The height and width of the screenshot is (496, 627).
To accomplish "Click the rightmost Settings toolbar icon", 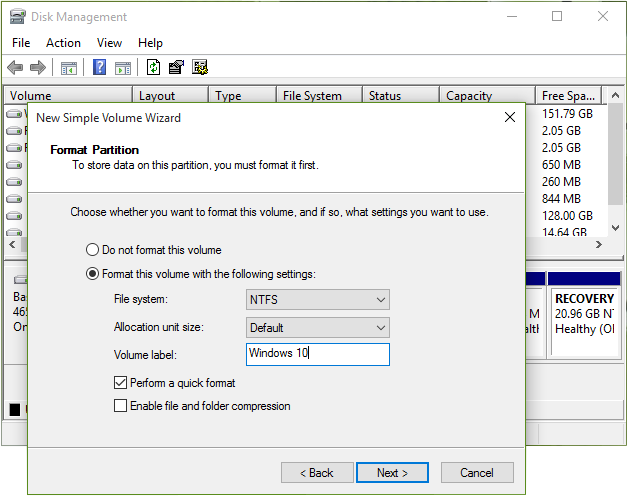I will click(200, 68).
